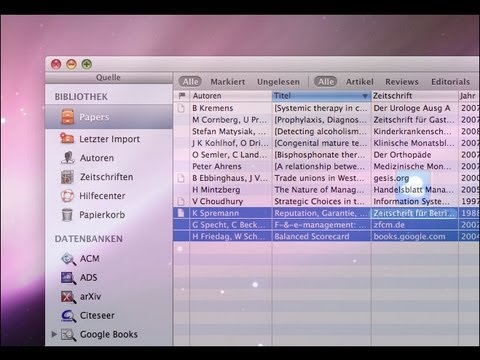The image size is (480, 360).
Task: Filter by Ungelesen papers
Action: point(278,82)
